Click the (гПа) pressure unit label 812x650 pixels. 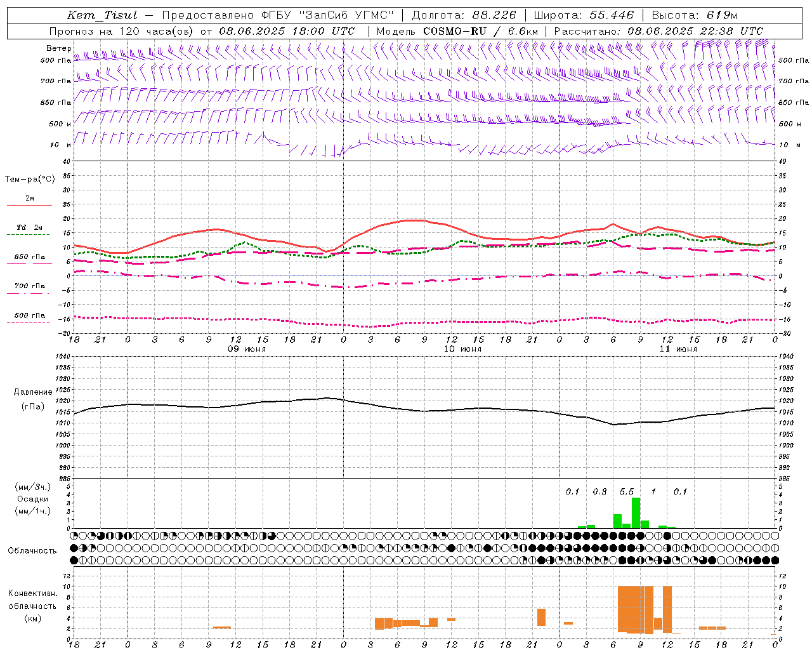pos(33,407)
